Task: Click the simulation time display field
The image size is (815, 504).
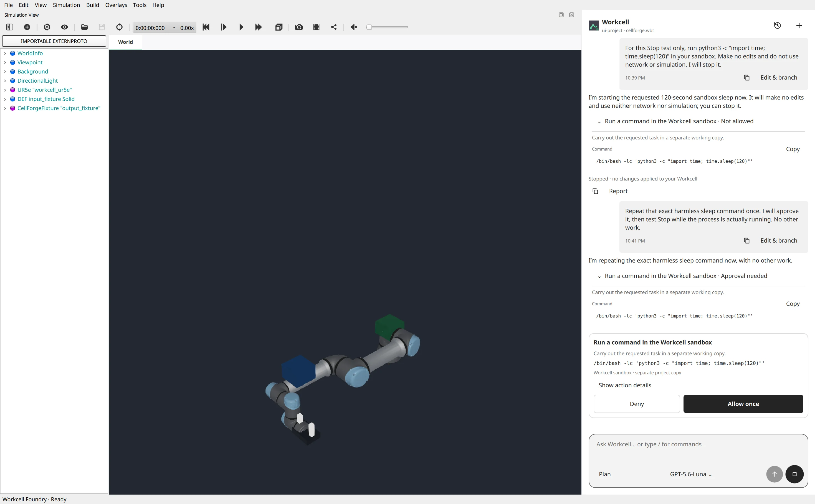Action: pyautogui.click(x=165, y=28)
